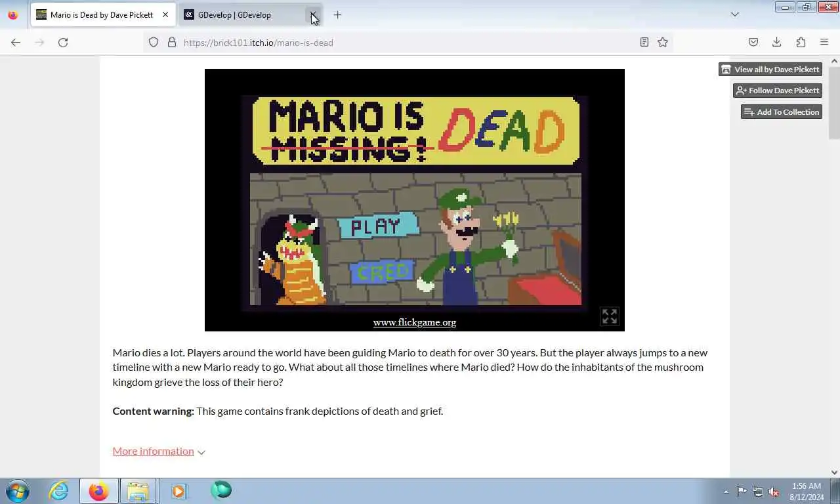Open the www.flickgame.org link
840x504 pixels.
(x=415, y=322)
